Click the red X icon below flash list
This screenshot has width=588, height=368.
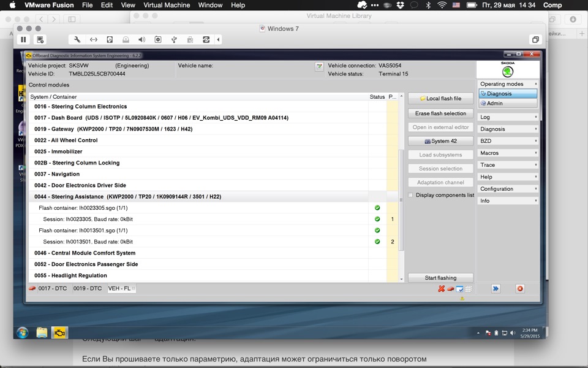click(x=442, y=288)
